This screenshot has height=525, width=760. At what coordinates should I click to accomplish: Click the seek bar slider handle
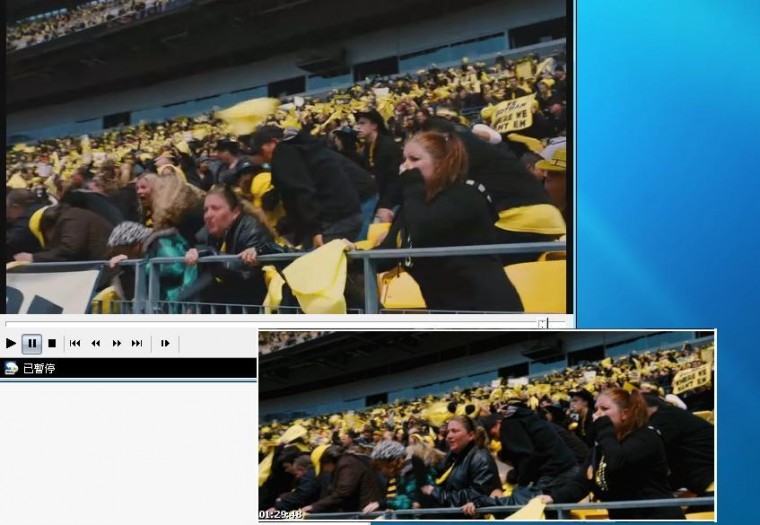(x=543, y=323)
